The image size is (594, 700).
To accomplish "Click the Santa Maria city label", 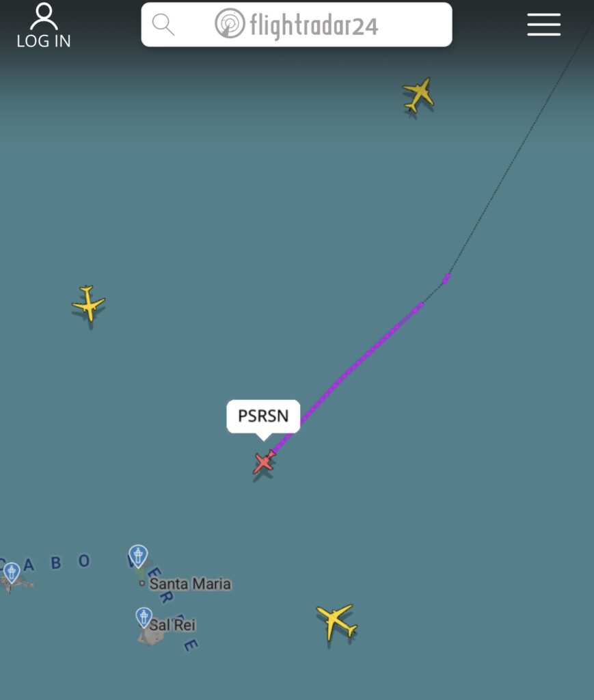I will (190, 584).
